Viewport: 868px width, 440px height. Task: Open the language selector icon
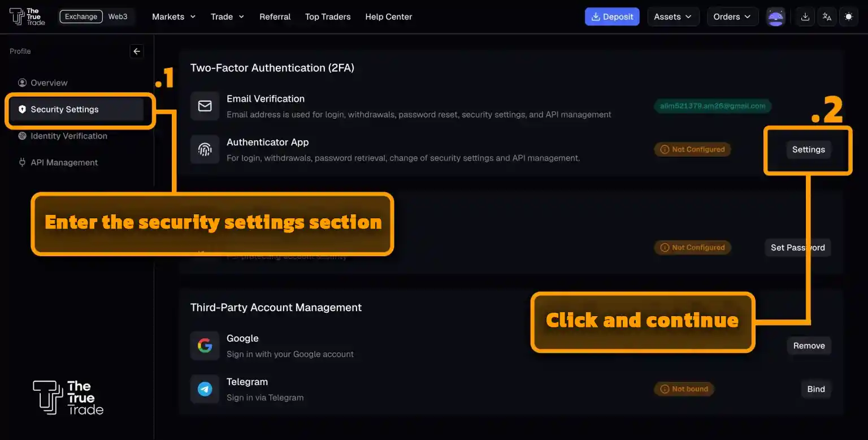coord(827,17)
